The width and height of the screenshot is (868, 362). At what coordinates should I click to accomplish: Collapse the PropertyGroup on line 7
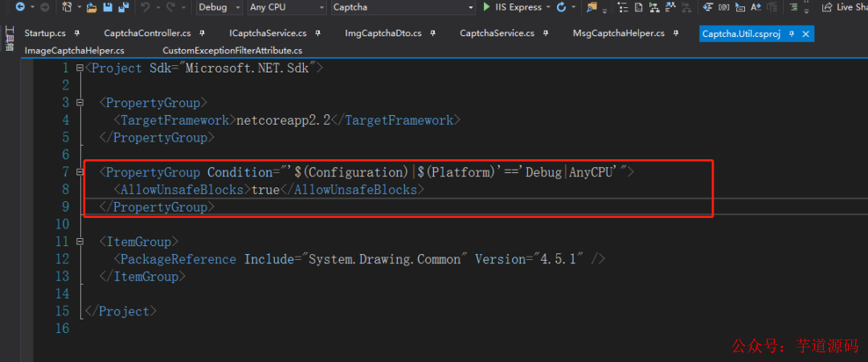pyautogui.click(x=80, y=172)
